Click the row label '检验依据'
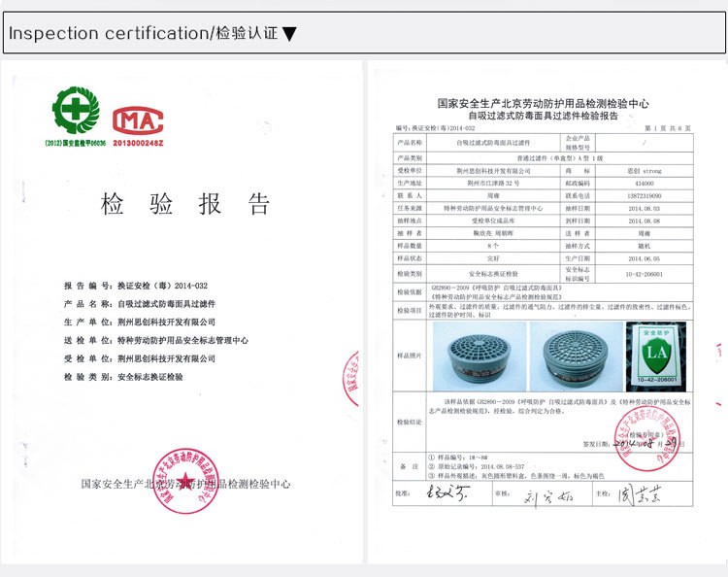Image resolution: width=728 pixels, height=577 pixels. coord(410,292)
